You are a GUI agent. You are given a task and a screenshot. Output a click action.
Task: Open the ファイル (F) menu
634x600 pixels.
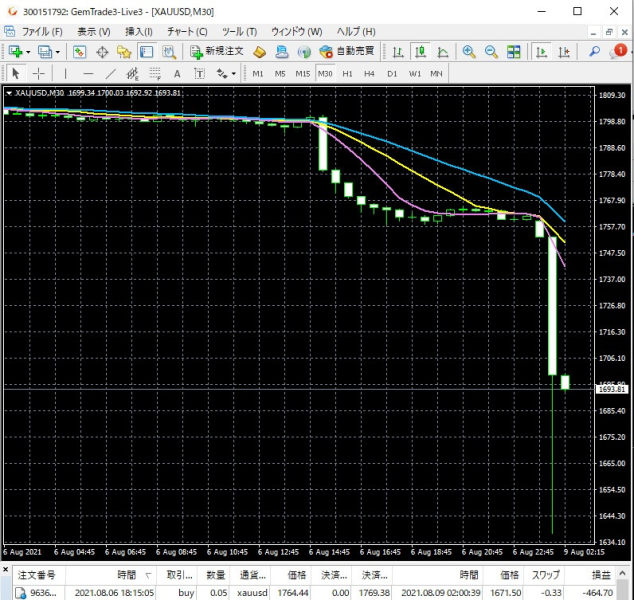42,32
